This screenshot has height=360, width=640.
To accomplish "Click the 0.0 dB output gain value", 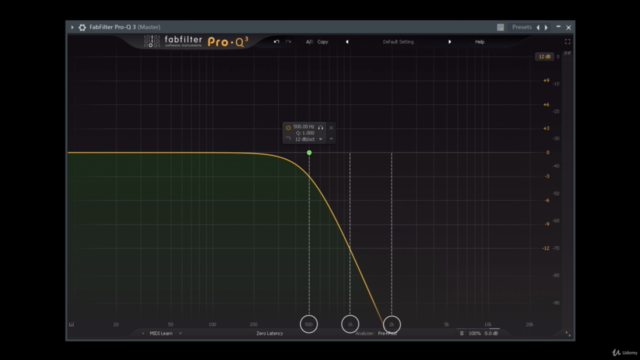I will coord(491,333).
